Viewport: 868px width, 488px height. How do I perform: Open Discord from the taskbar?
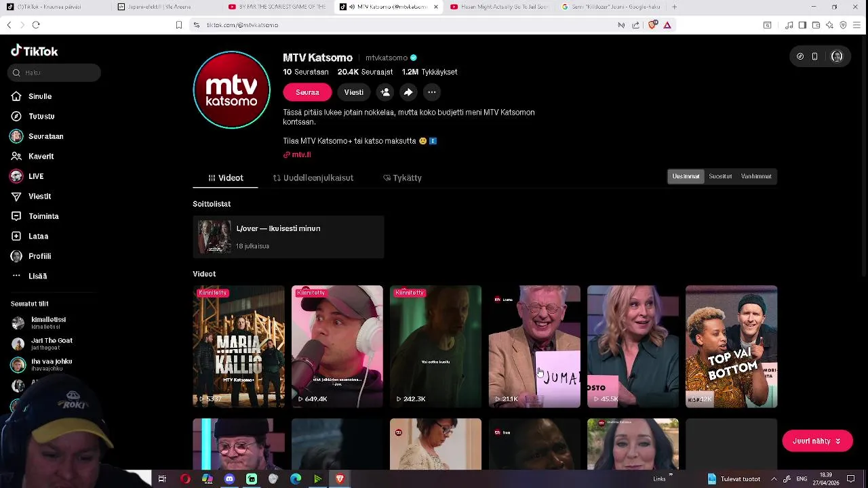click(229, 479)
